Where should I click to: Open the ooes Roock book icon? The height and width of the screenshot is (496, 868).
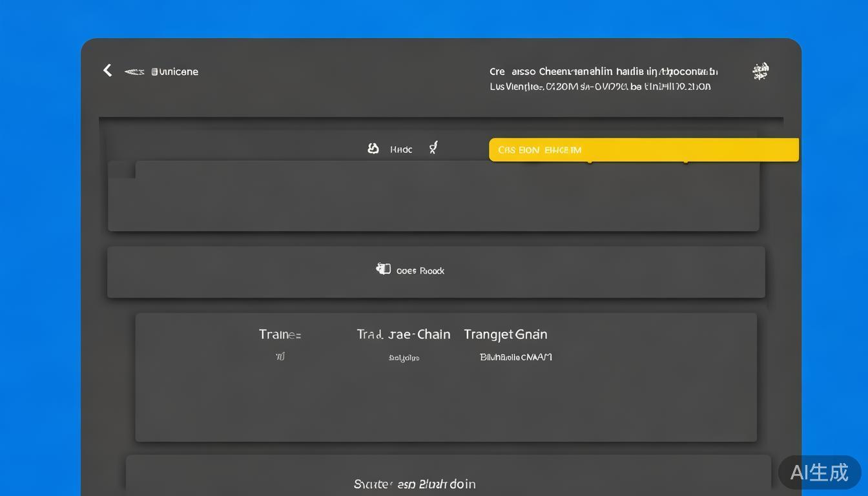[x=384, y=268]
